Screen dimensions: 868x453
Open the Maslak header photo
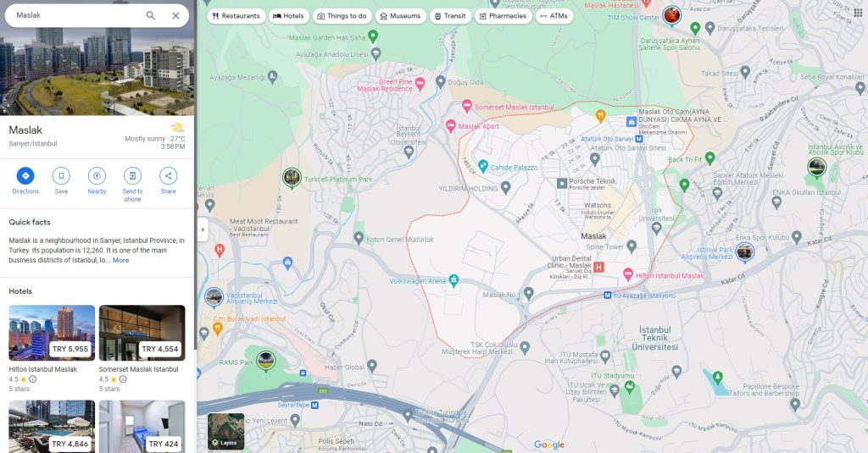97,72
